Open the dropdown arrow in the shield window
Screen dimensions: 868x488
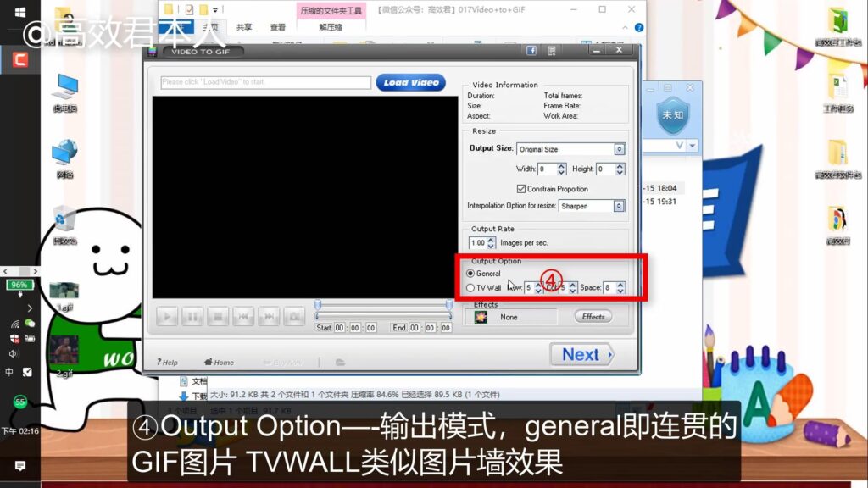tap(693, 146)
